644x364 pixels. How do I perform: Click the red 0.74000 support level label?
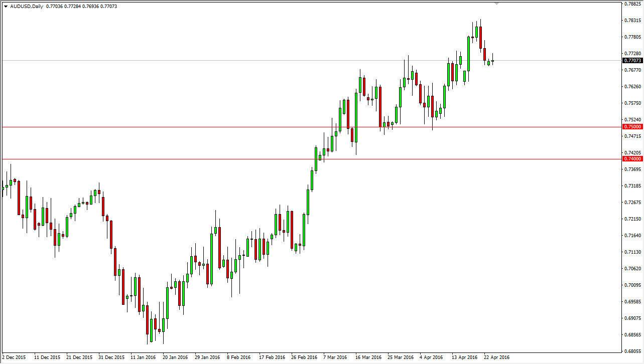point(631,158)
